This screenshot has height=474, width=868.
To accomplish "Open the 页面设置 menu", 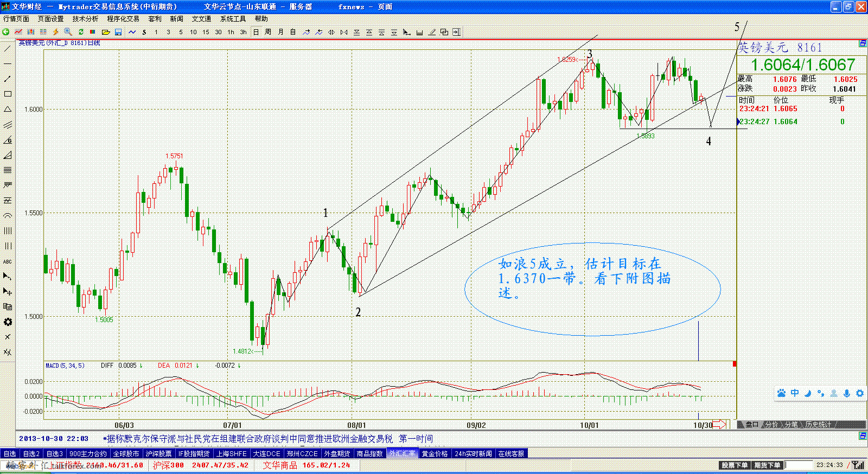I will (x=51, y=18).
